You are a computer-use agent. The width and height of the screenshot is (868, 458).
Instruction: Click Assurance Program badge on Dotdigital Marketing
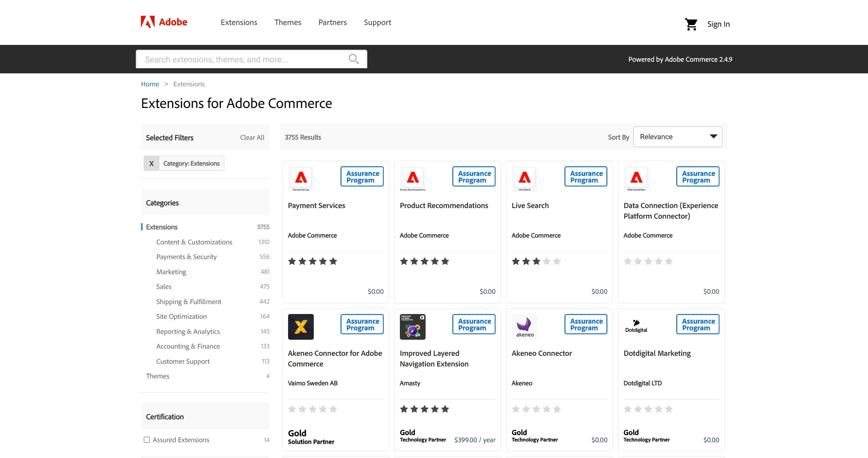tap(698, 324)
